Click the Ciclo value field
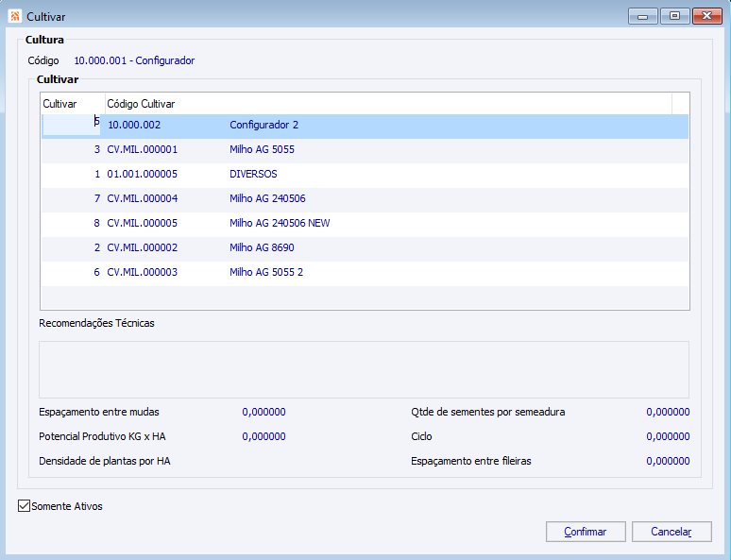Viewport: 731px width, 560px height. [x=668, y=436]
